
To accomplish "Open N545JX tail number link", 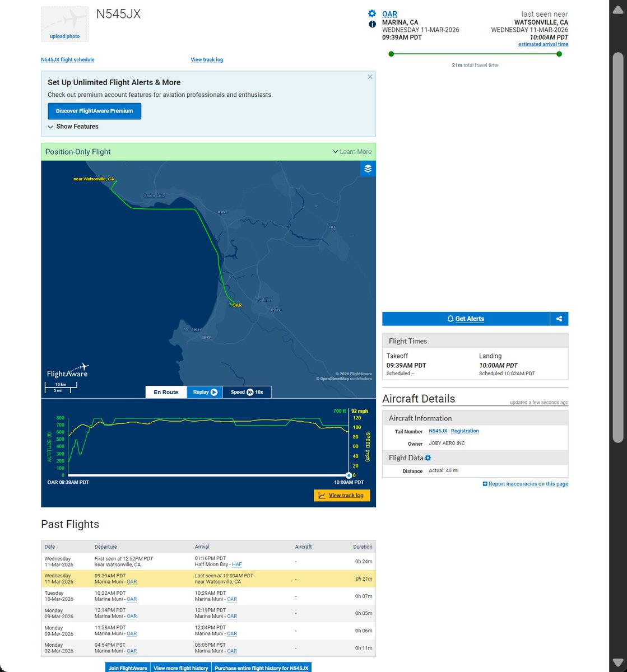I will tap(438, 431).
